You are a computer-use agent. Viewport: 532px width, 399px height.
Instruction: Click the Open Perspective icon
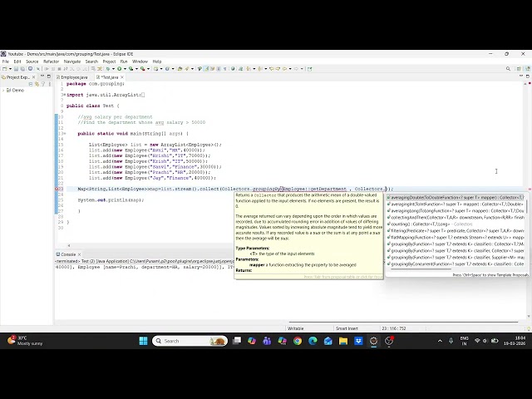[519, 69]
